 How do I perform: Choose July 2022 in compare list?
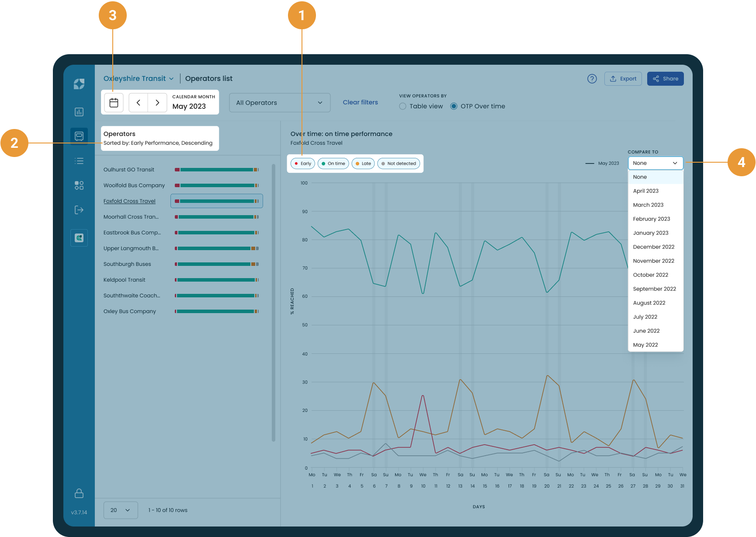tap(655, 317)
